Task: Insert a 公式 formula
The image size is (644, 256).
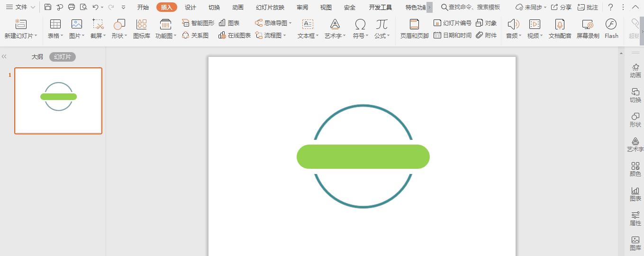Action: pos(381,29)
